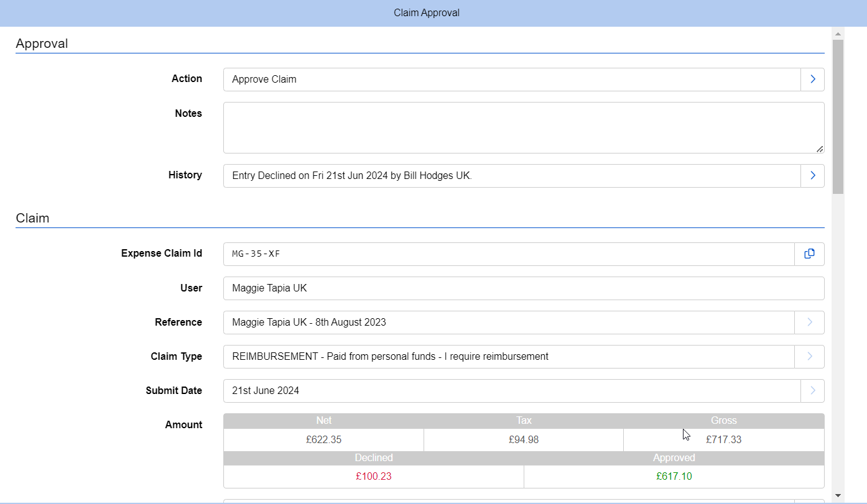Open the Claim Type chevron
This screenshot has height=504, width=867.
coord(809,356)
